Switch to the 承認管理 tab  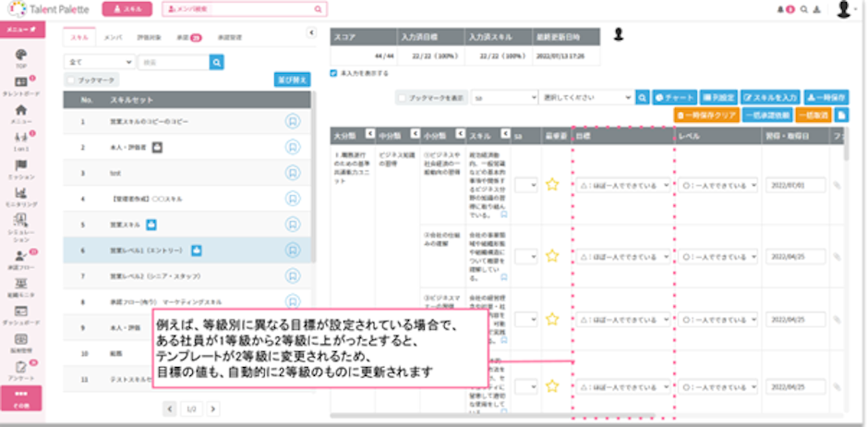coord(229,37)
